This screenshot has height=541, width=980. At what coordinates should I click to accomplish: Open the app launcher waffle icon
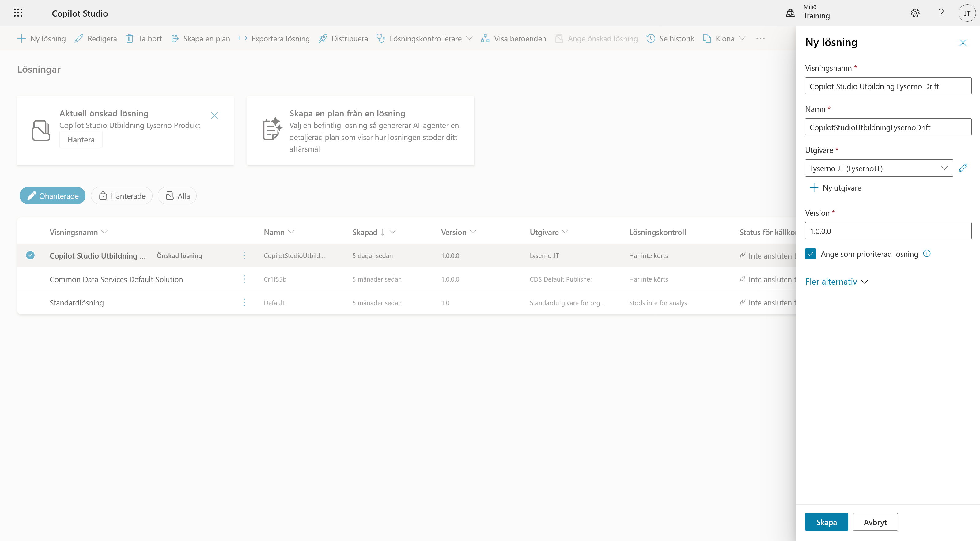point(18,13)
